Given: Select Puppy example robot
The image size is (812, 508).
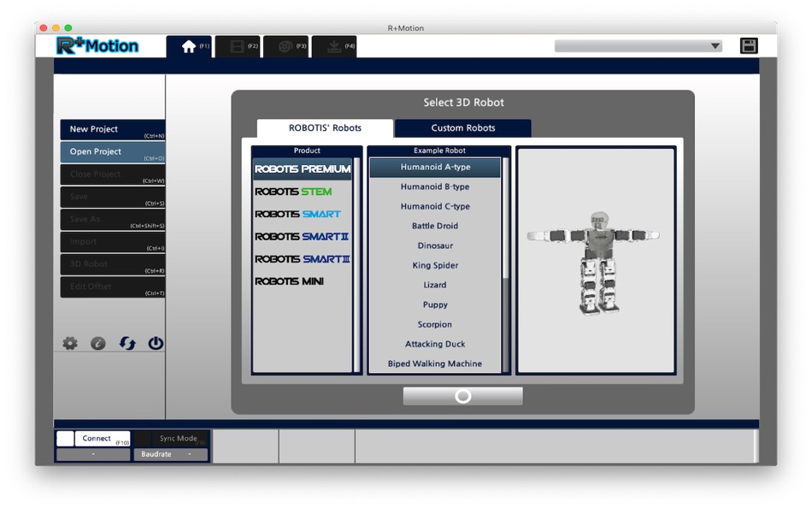Looking at the screenshot, I should 435,304.
